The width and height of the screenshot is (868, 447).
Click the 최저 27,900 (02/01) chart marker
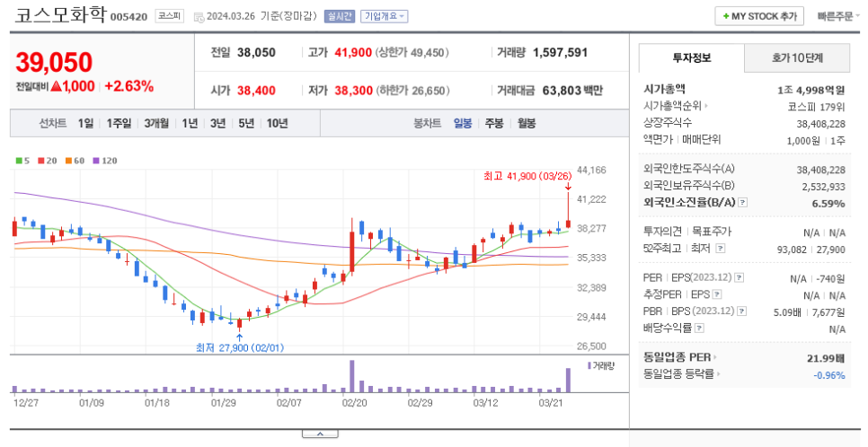click(240, 348)
